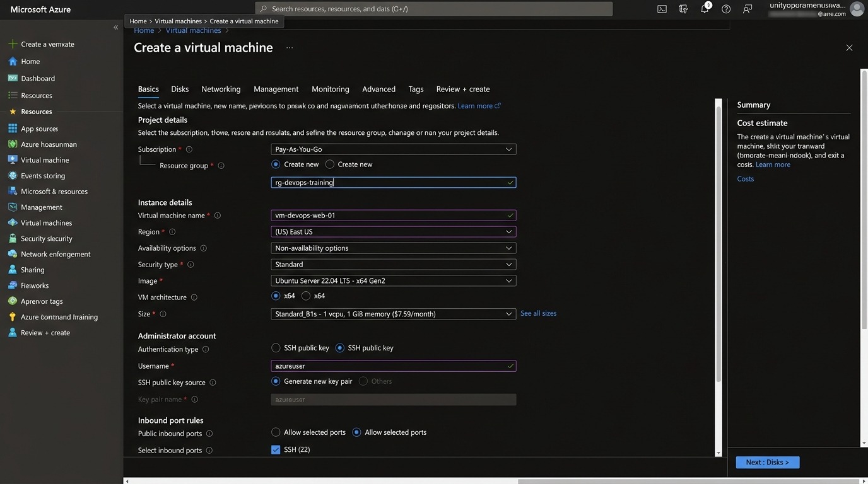Click the Azure contnand fraining key icon
Screen dimensions: 868x484
point(13,317)
